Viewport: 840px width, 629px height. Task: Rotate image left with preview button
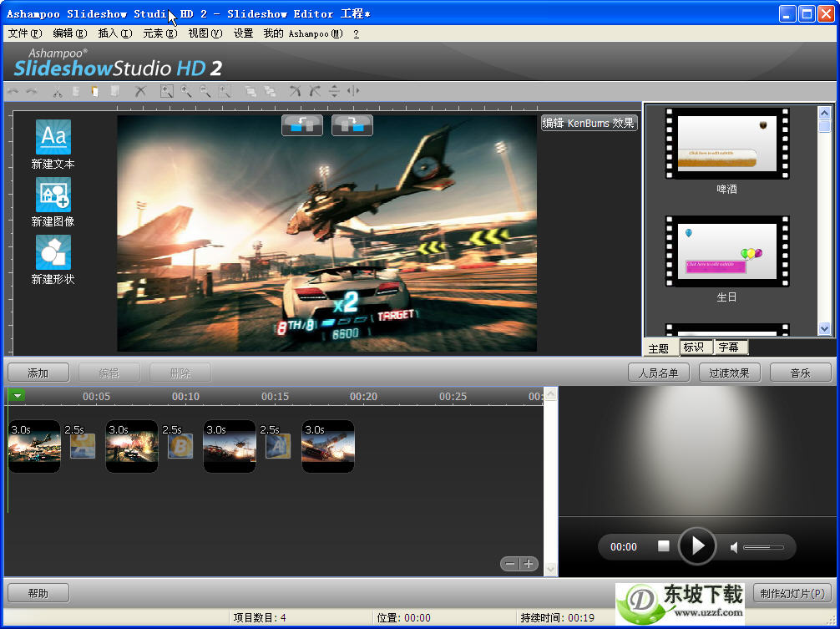point(302,125)
